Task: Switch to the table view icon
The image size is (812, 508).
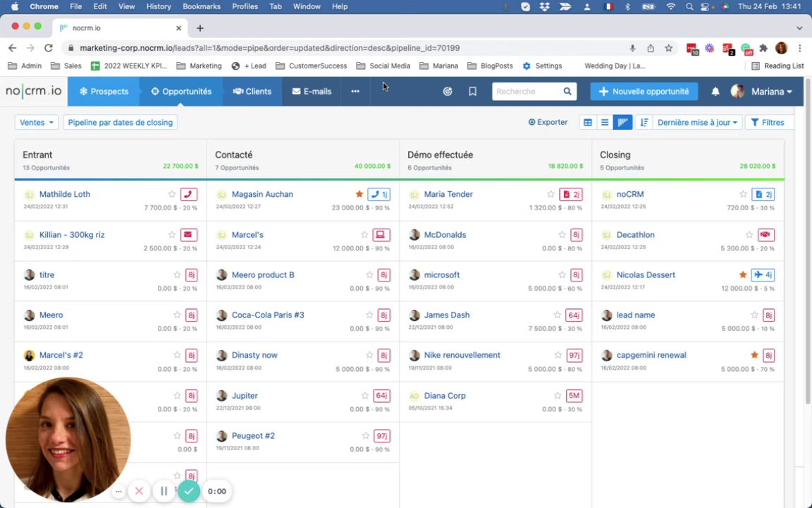Action: (x=587, y=122)
